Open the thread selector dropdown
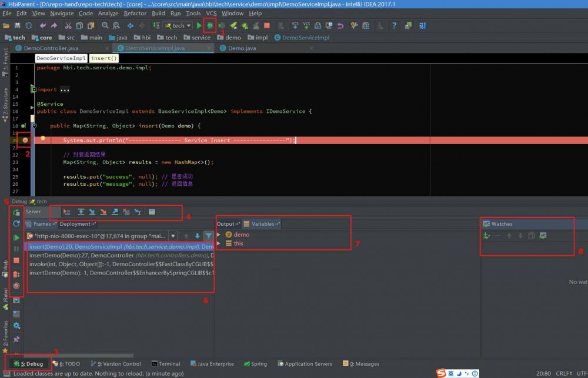This screenshot has width=588, height=378. 172,236
